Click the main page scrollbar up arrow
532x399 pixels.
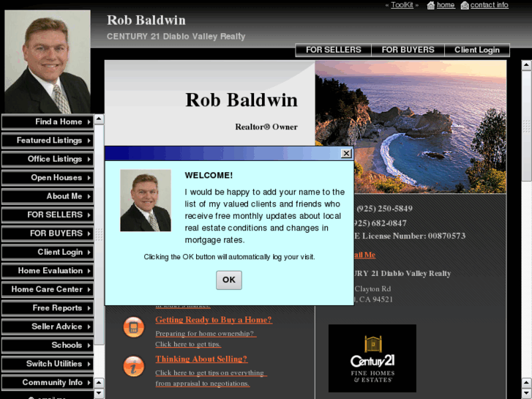[x=527, y=65]
